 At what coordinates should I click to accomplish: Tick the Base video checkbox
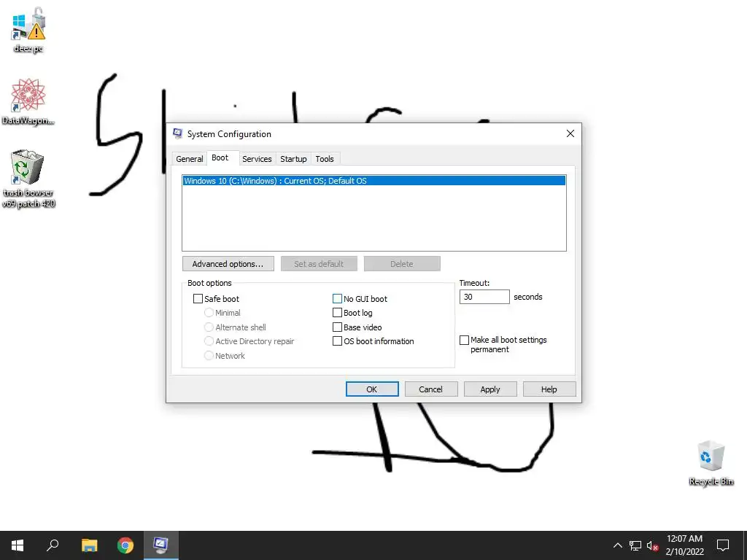tap(337, 327)
